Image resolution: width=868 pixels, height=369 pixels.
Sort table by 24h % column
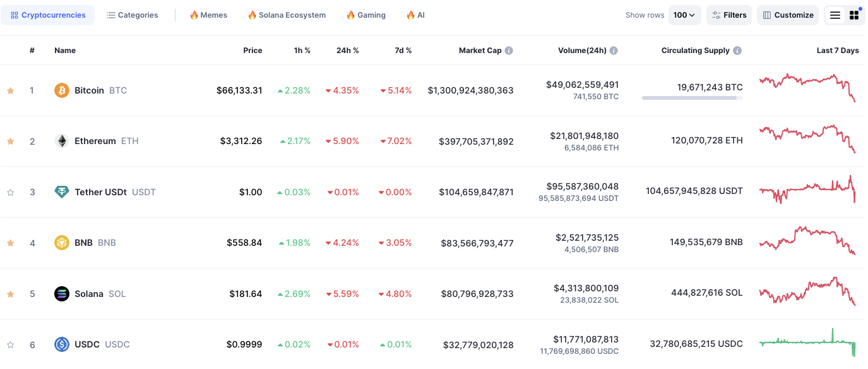click(x=348, y=51)
